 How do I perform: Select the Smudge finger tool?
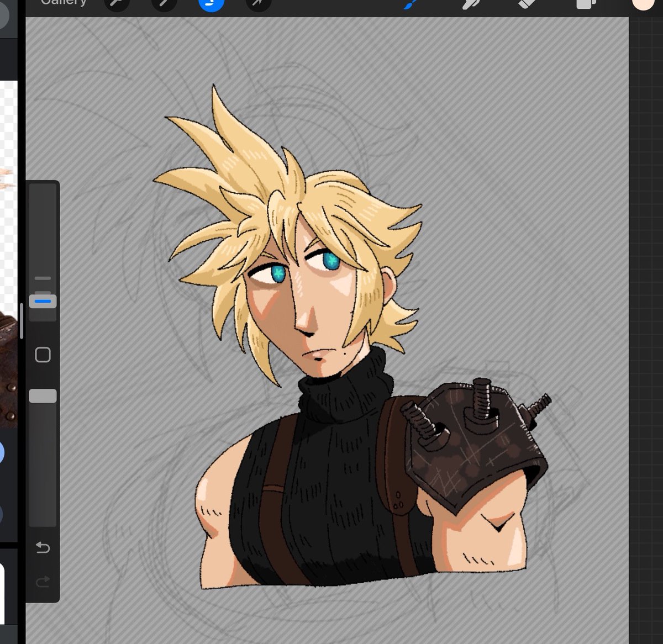(x=471, y=4)
